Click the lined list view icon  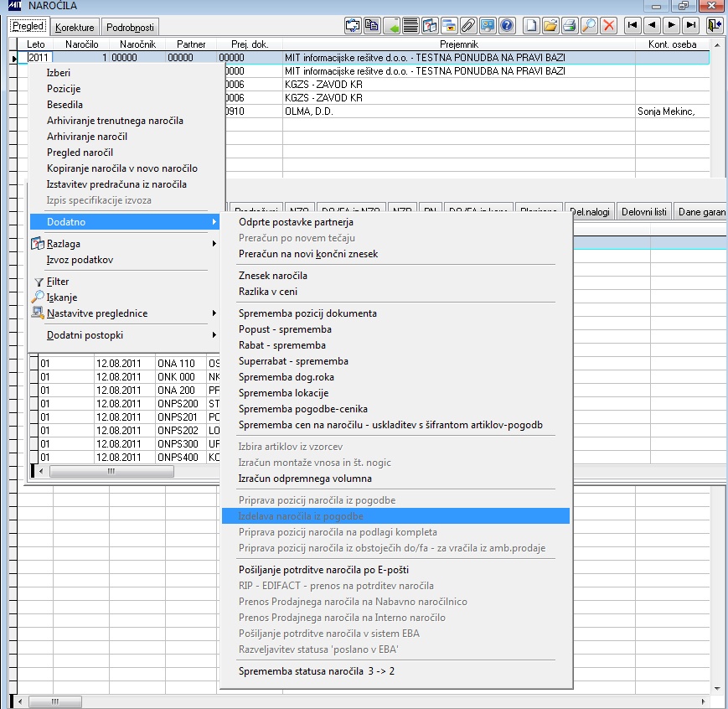click(410, 25)
